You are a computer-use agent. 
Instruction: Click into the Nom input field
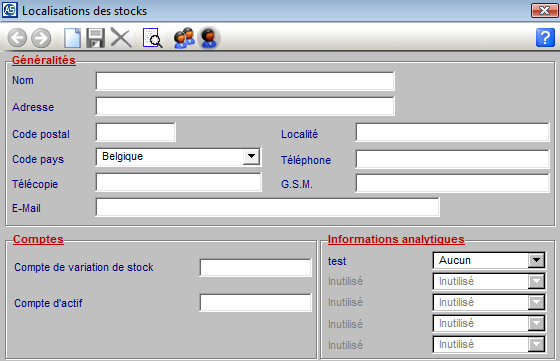click(x=245, y=81)
